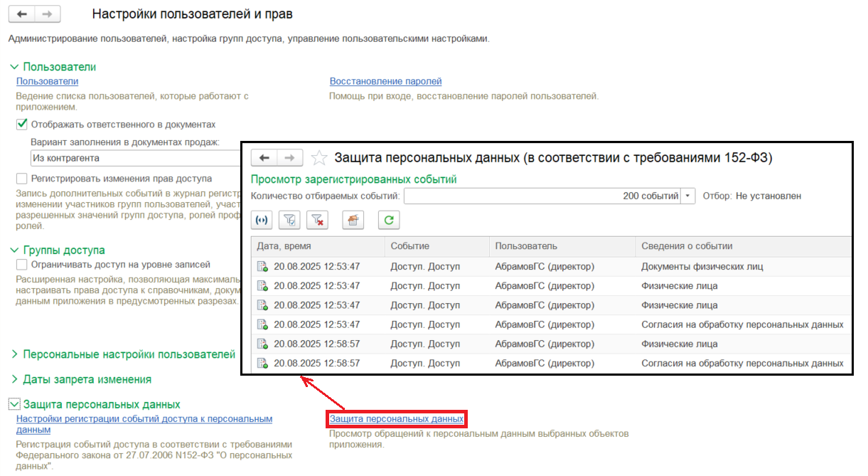Expand Персональные настройки пользователей section
The width and height of the screenshot is (868, 476).
pyautogui.click(x=14, y=354)
